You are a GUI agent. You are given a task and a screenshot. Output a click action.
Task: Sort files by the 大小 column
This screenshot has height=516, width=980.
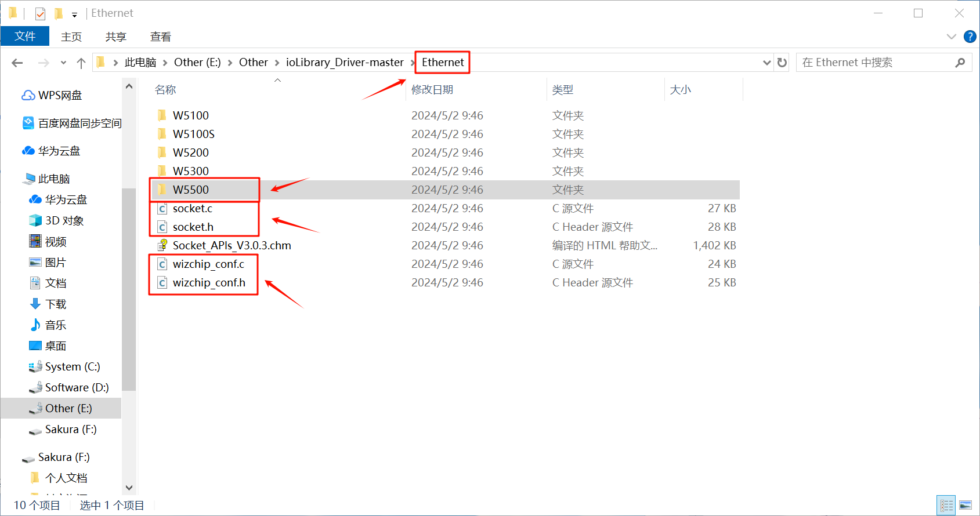pyautogui.click(x=681, y=90)
